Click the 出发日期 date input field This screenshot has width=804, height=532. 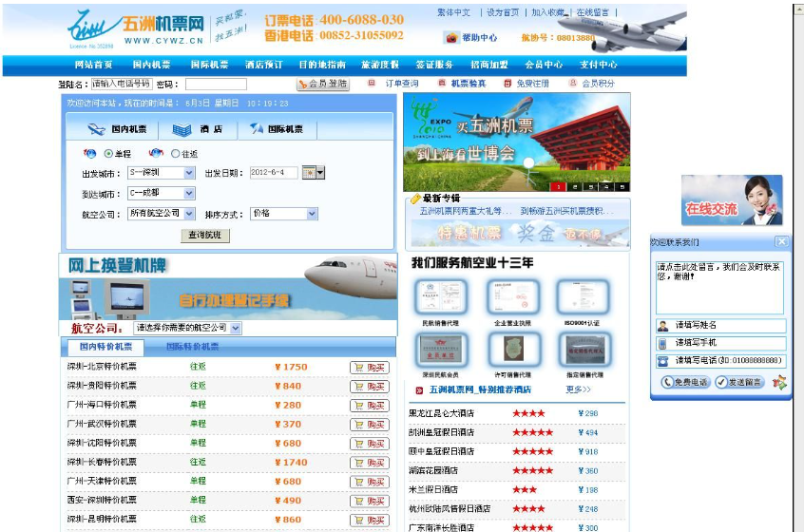(x=274, y=173)
